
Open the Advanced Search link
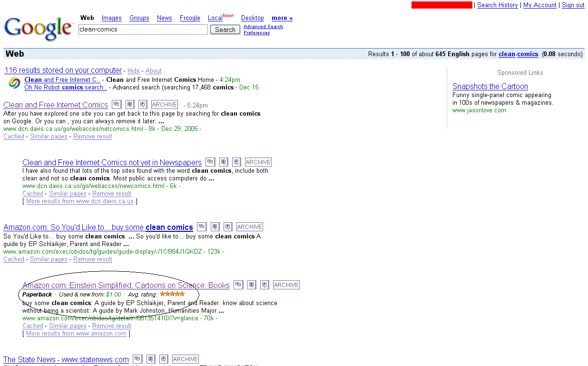[x=263, y=27]
